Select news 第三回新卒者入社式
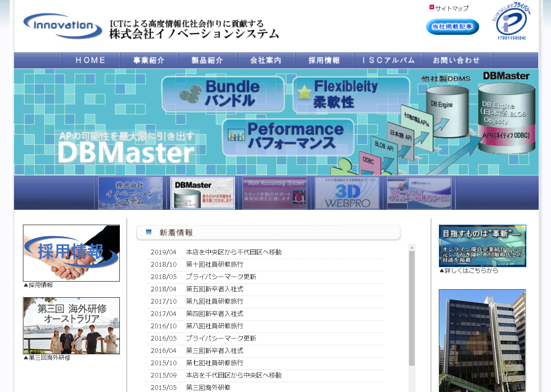The image size is (551, 392). click(x=215, y=351)
